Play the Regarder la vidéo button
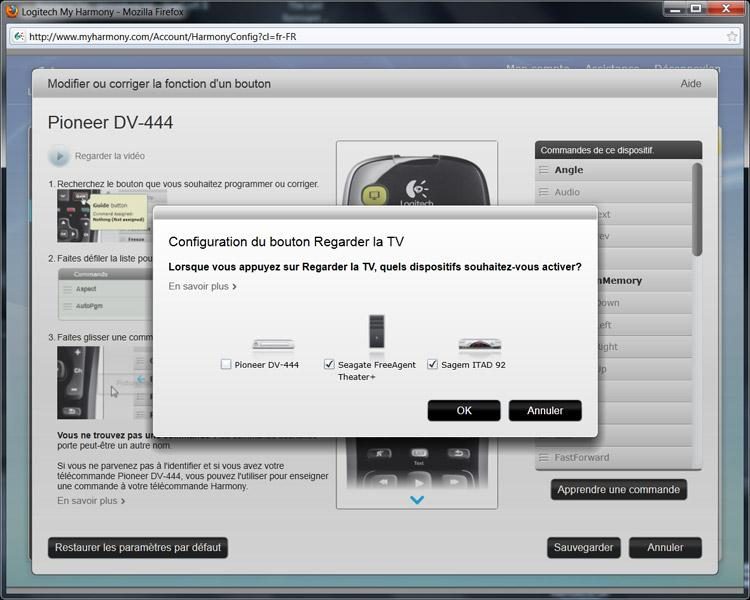This screenshot has width=750, height=600. pyautogui.click(x=59, y=156)
